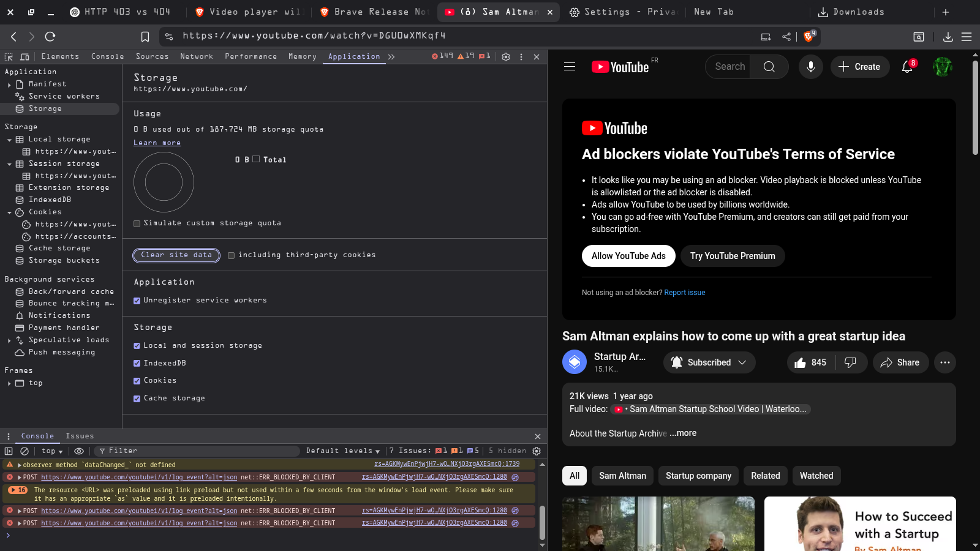This screenshot has width=980, height=551.
Task: Like the video with 845 likes
Action: 810,362
